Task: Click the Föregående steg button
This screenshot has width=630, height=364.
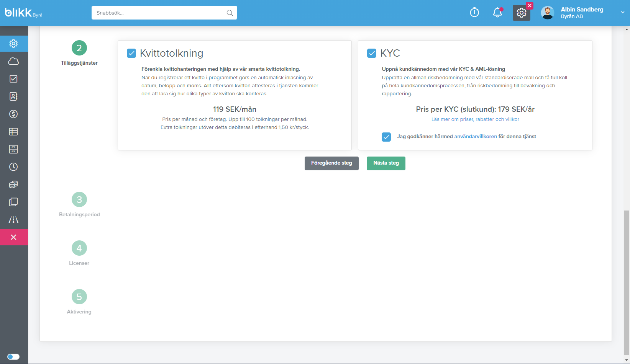Action: (331, 163)
